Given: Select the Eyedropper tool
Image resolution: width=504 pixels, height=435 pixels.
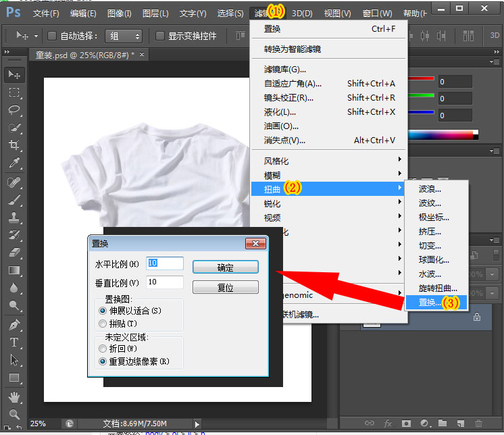Looking at the screenshot, I should point(14,163).
